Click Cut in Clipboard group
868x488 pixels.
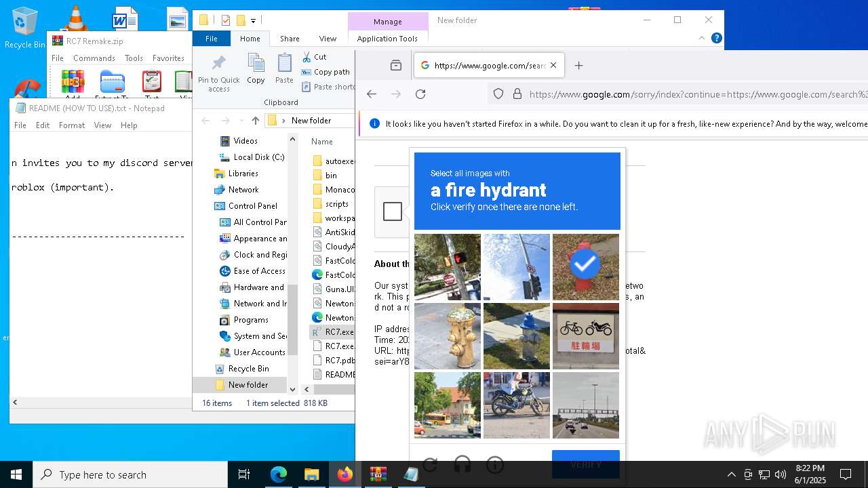(x=315, y=57)
